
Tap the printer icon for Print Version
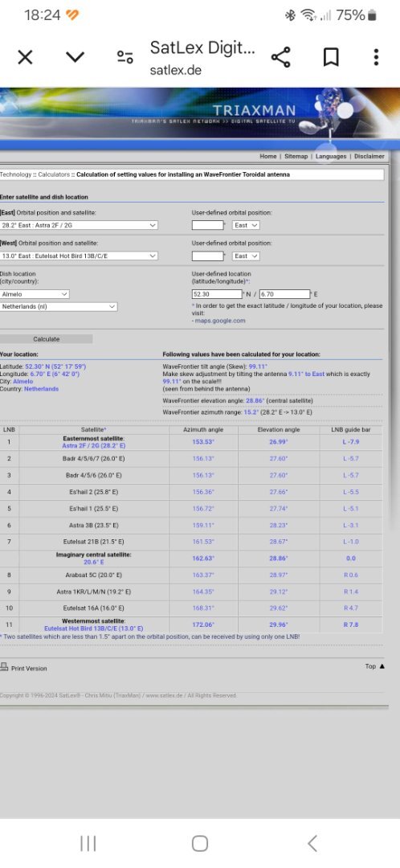[5, 666]
